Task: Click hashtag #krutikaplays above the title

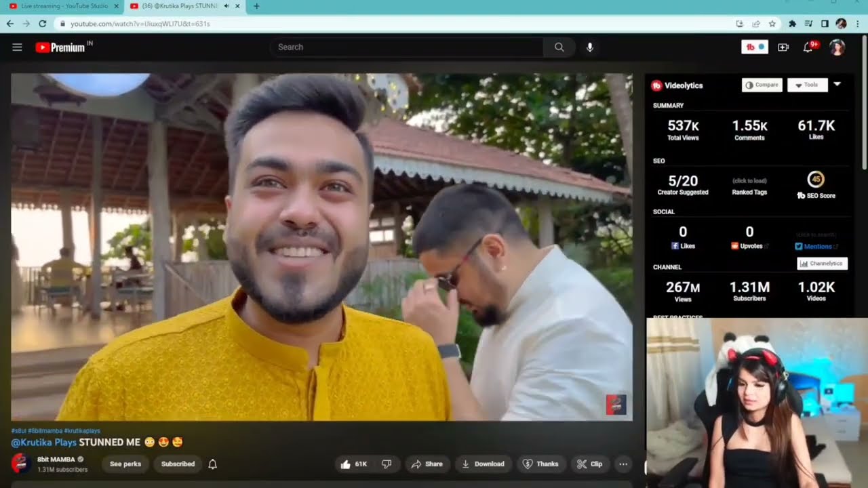Action: (83, 431)
